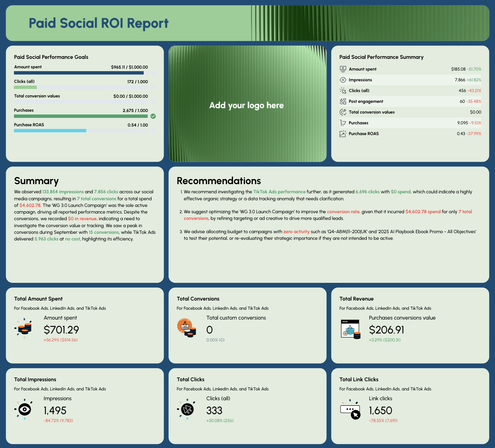The width and height of the screenshot is (495, 448).
Task: Click the Clicks (all) cursor icon
Action: (343, 90)
